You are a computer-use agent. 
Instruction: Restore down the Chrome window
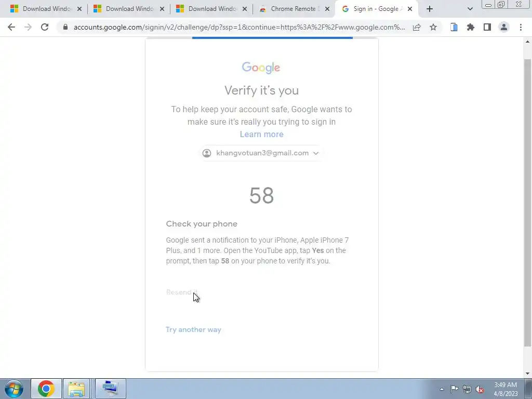point(501,5)
